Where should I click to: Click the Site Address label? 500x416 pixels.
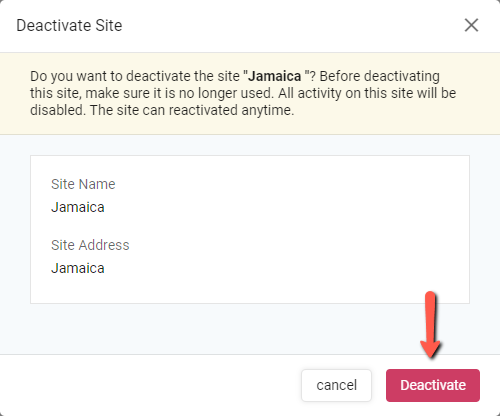click(x=90, y=245)
